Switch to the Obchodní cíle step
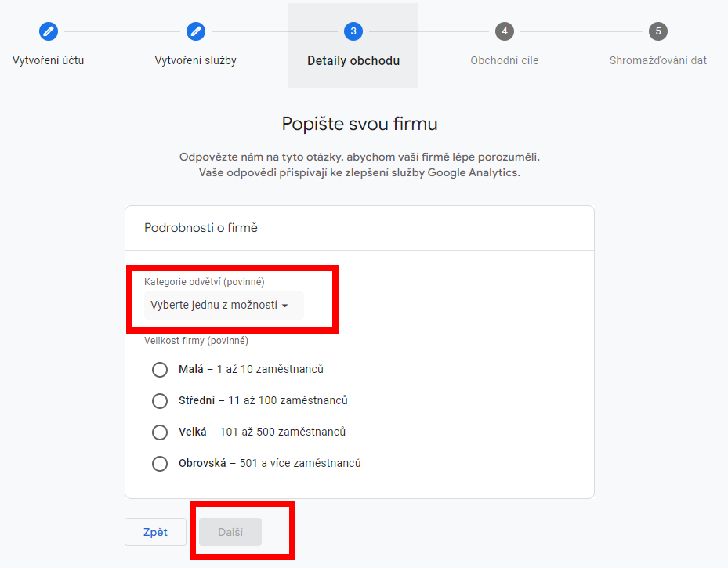Image resolution: width=728 pixels, height=568 pixels. pos(505,60)
